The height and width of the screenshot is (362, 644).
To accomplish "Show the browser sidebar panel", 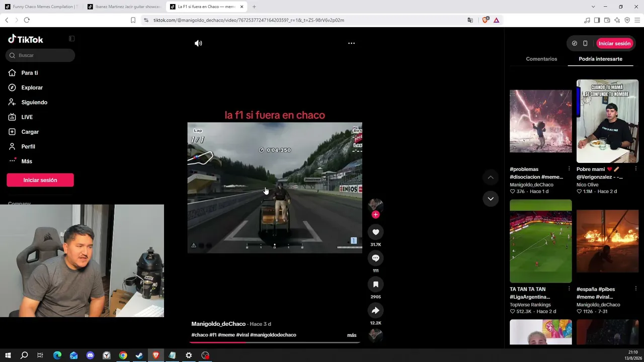I will (x=597, y=20).
